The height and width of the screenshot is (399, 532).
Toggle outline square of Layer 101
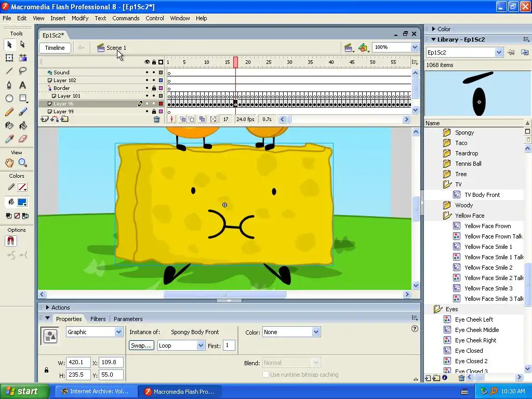[x=161, y=96]
